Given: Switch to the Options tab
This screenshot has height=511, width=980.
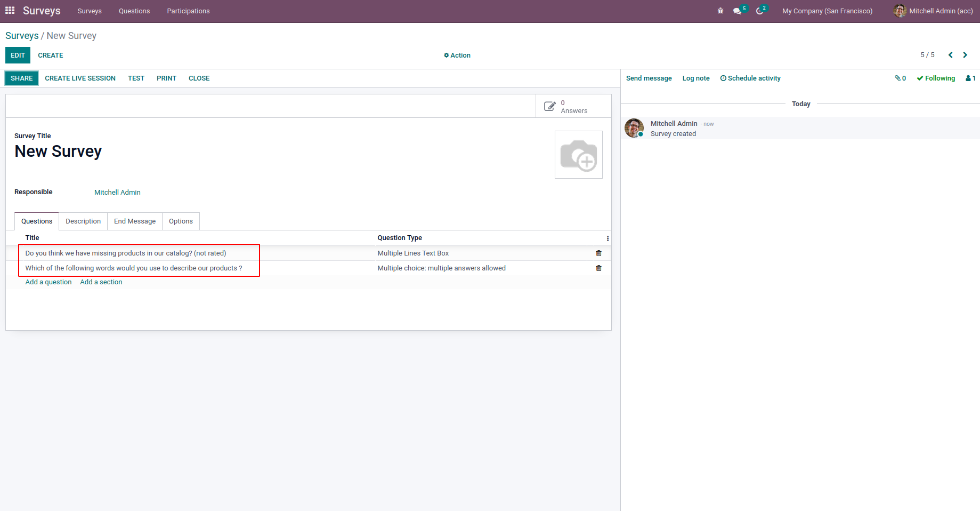Looking at the screenshot, I should point(181,221).
